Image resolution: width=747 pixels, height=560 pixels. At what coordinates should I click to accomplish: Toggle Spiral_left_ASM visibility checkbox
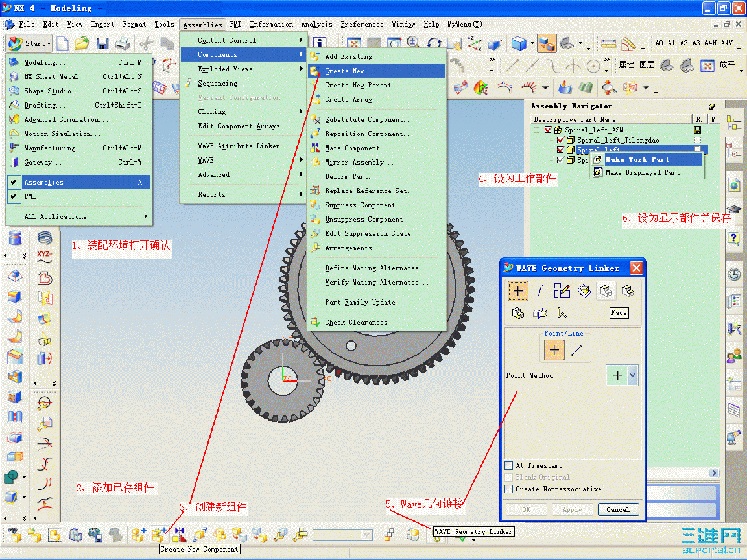click(548, 130)
